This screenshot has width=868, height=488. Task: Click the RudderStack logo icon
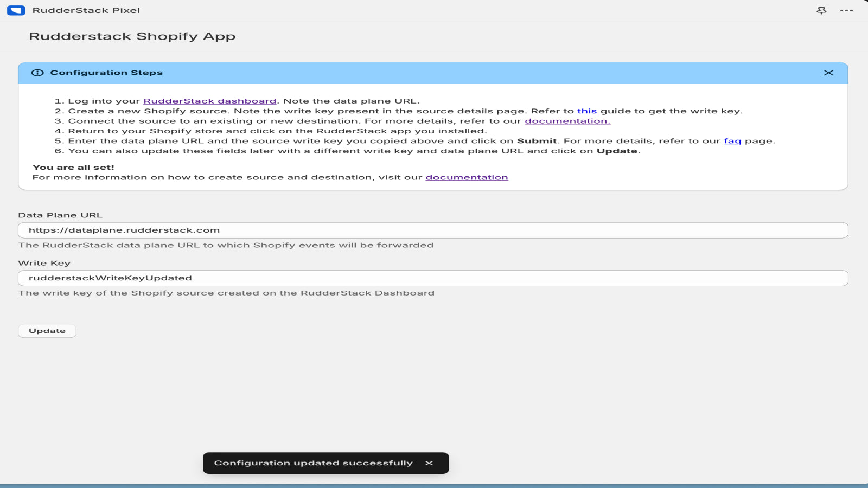click(17, 10)
